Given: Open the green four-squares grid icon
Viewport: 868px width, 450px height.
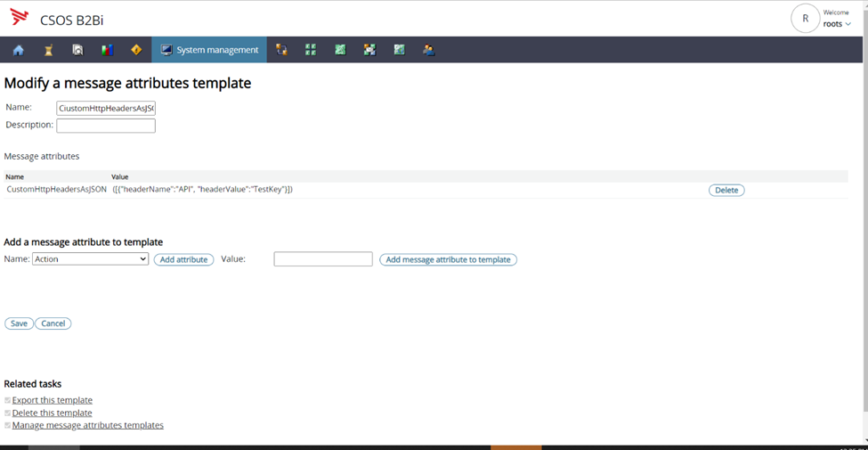Looking at the screenshot, I should (311, 50).
